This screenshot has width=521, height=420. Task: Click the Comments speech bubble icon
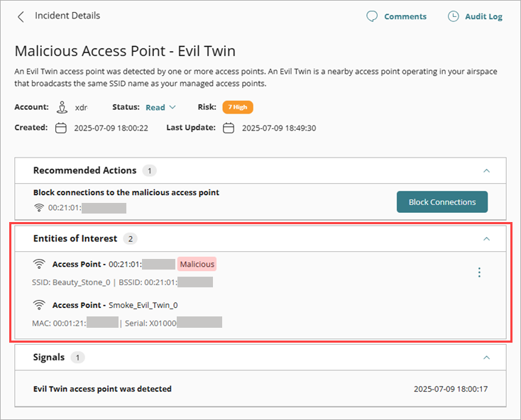[x=372, y=16]
